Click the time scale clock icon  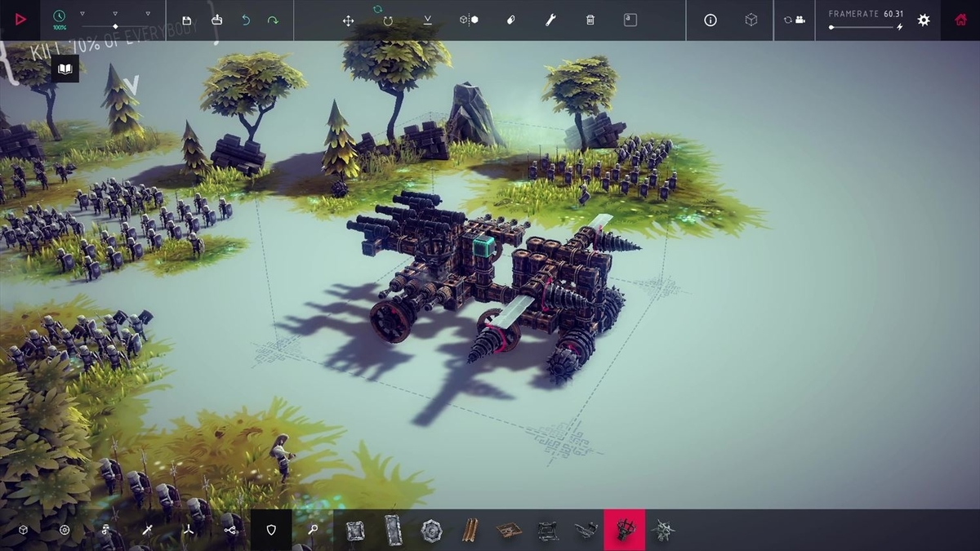coord(60,16)
